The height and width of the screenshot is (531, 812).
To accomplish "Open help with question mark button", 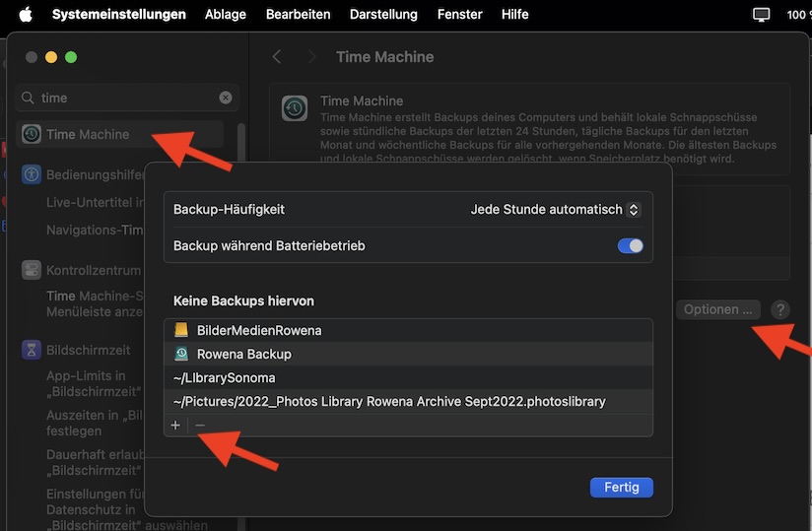I will click(x=779, y=309).
